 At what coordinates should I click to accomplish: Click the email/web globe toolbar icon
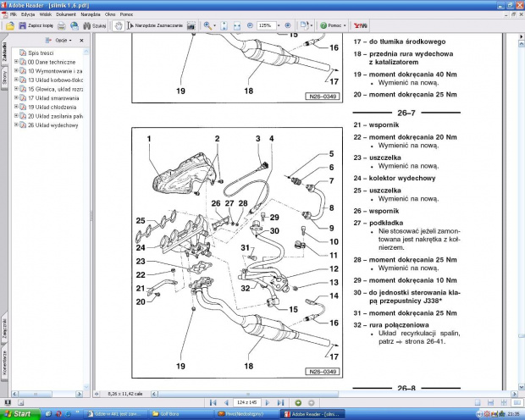coord(75,25)
